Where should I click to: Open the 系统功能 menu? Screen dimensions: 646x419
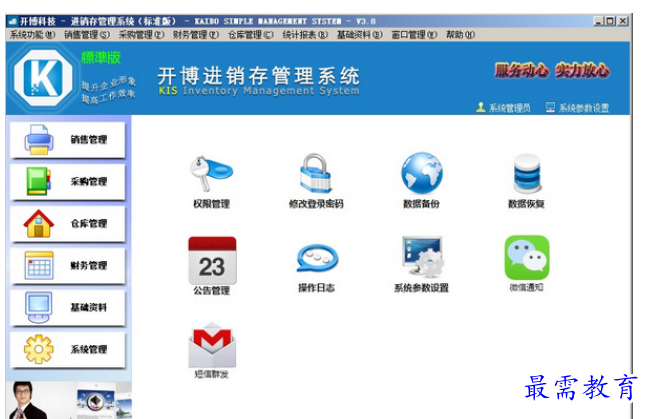coord(32,35)
